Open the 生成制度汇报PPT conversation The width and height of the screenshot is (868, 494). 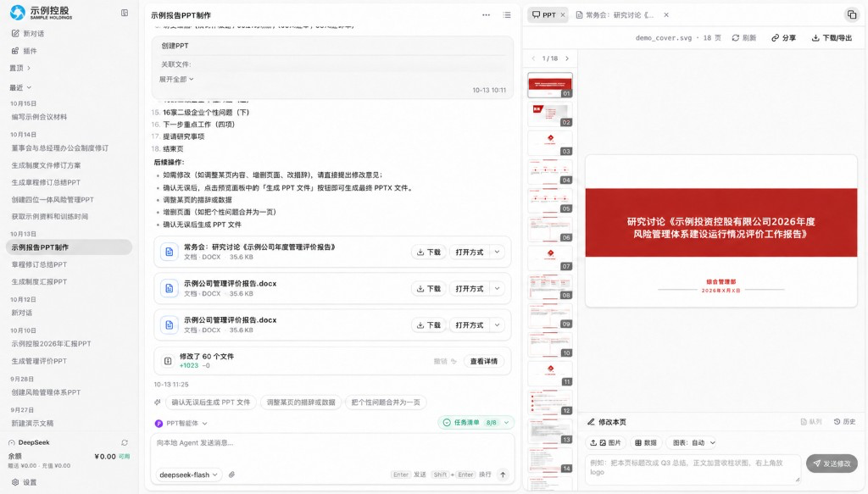tap(39, 282)
